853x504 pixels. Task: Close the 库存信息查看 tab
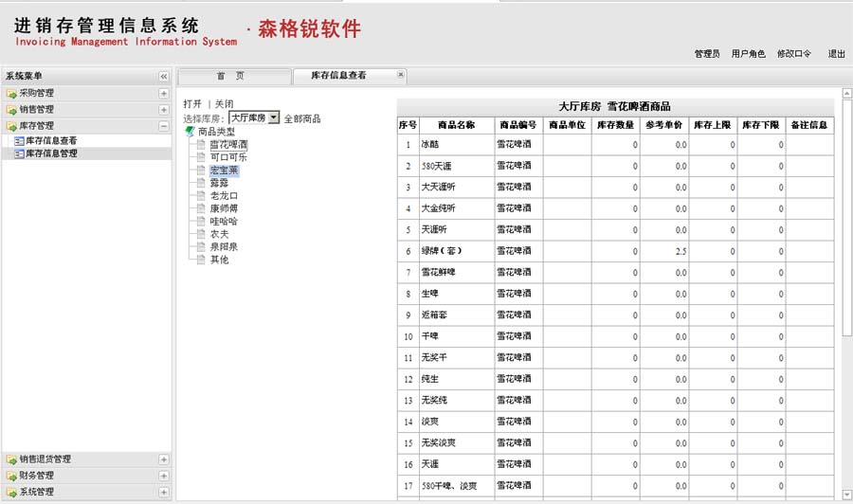click(400, 75)
